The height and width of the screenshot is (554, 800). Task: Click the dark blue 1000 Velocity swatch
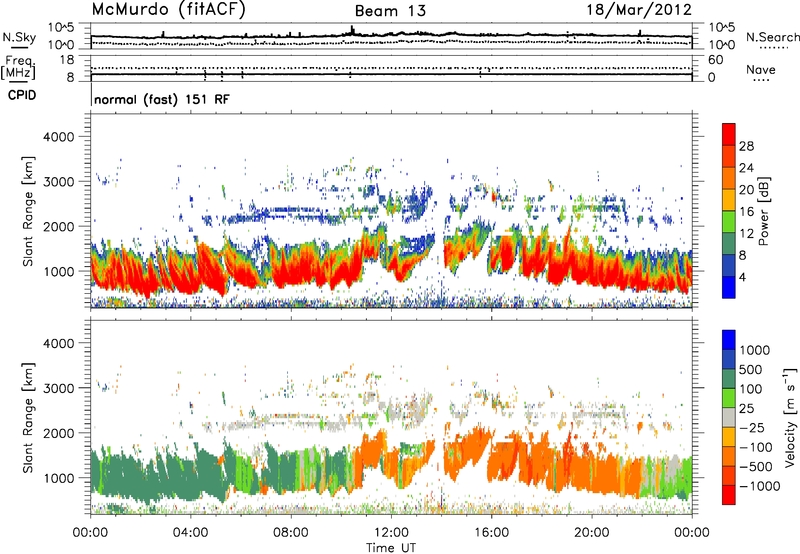coord(729,340)
